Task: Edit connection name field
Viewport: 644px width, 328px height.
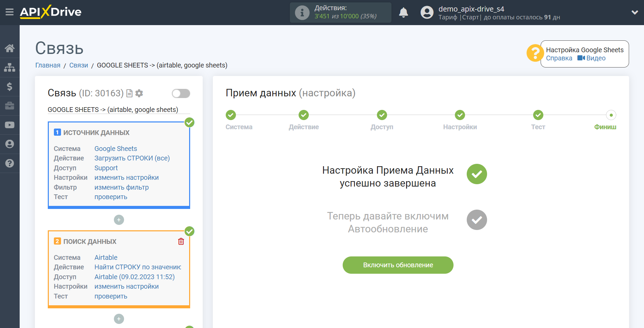Action: (119, 110)
